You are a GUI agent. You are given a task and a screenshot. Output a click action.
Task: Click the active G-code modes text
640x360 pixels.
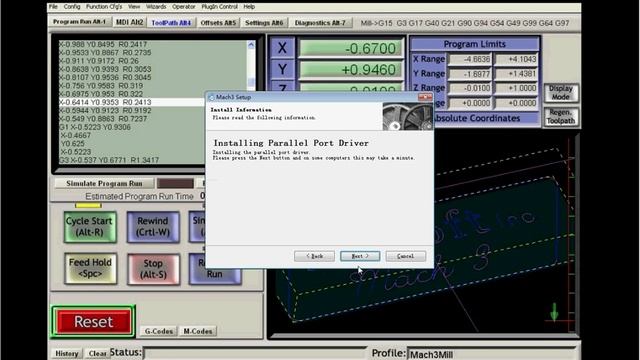[x=464, y=23]
